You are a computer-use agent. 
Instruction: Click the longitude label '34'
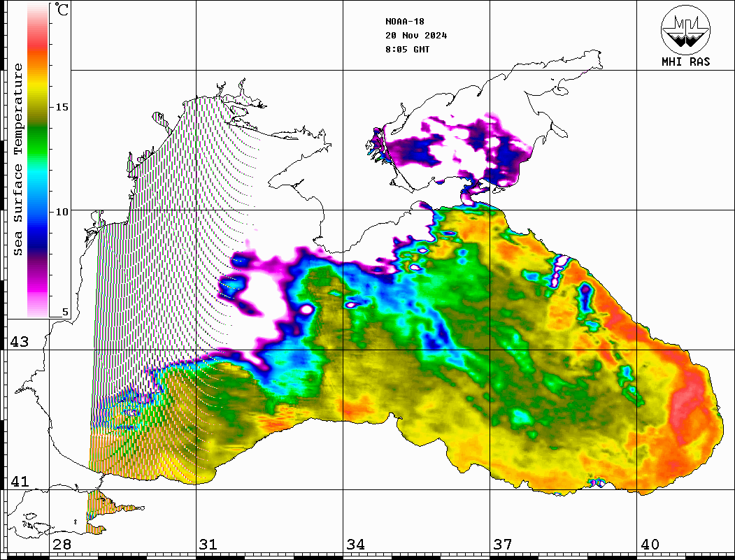click(356, 545)
